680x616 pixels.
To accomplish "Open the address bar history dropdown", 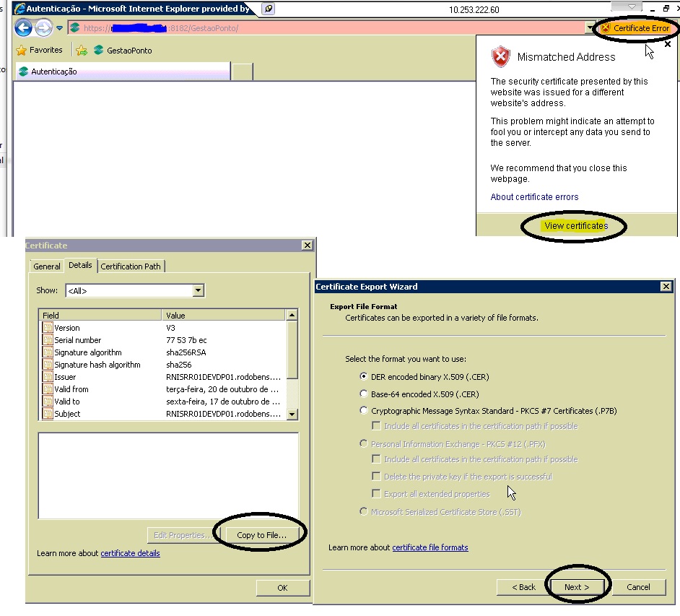I will tap(590, 28).
